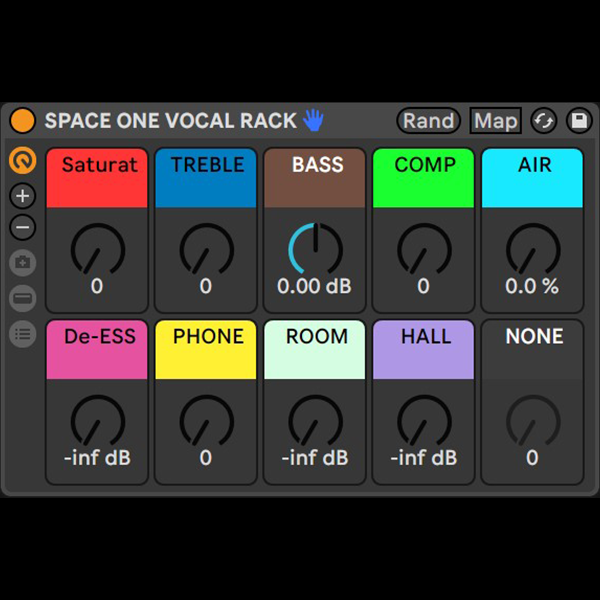Select the brown BASS macro header
The height and width of the screenshot is (600, 600).
point(315,178)
